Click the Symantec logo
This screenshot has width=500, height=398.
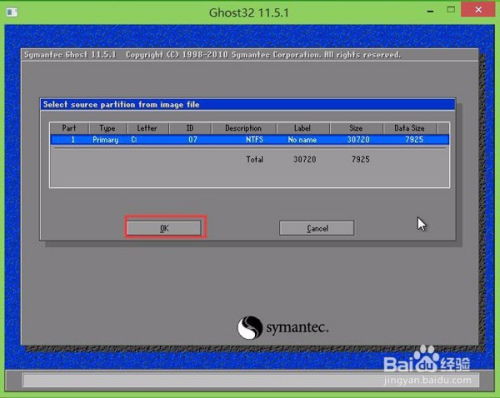click(x=283, y=327)
